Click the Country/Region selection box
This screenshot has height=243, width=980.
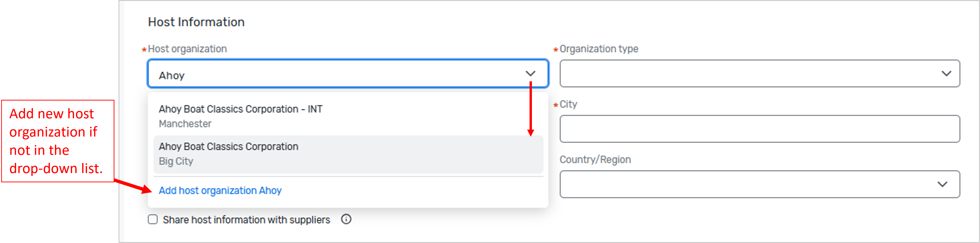pos(761,184)
